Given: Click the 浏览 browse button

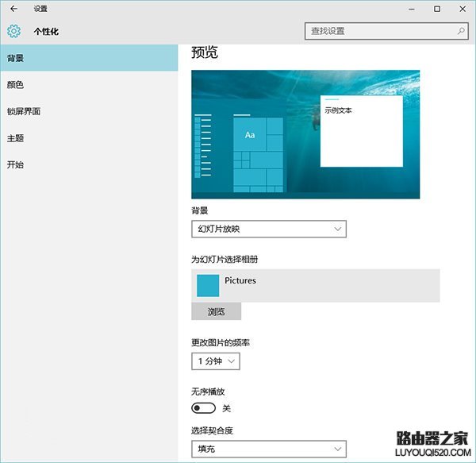Looking at the screenshot, I should (x=216, y=311).
